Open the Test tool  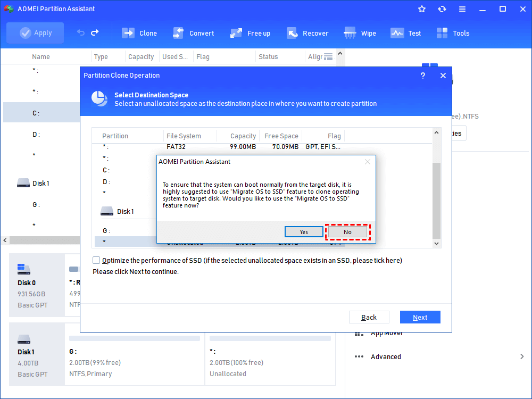[x=405, y=33]
